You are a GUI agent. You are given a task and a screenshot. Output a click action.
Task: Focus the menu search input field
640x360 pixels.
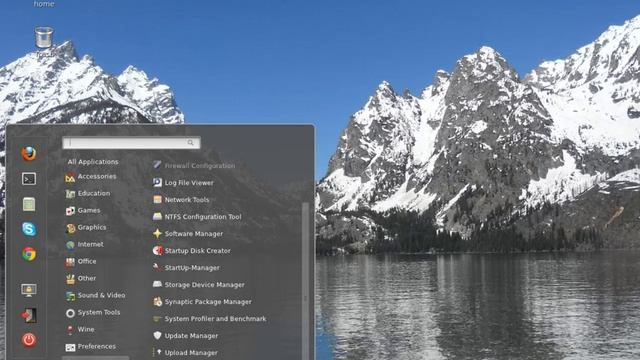(x=131, y=142)
